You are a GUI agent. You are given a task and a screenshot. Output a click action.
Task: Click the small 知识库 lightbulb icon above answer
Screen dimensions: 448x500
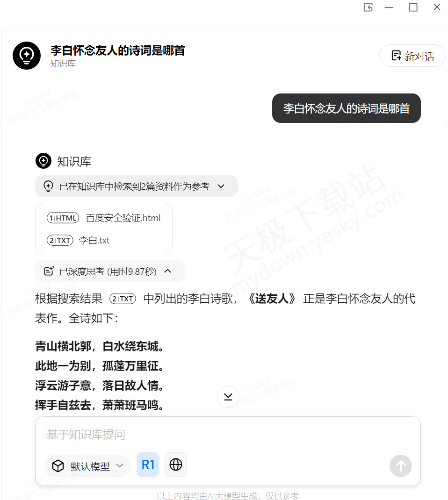43,161
